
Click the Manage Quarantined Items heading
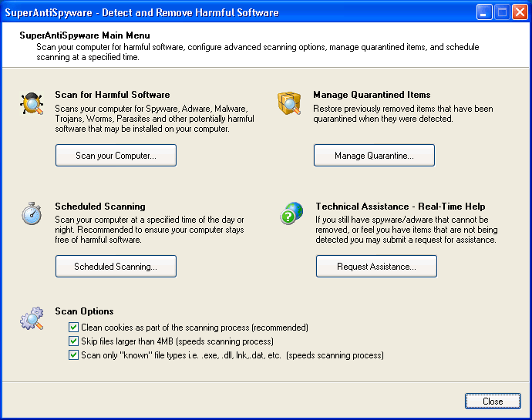click(372, 95)
